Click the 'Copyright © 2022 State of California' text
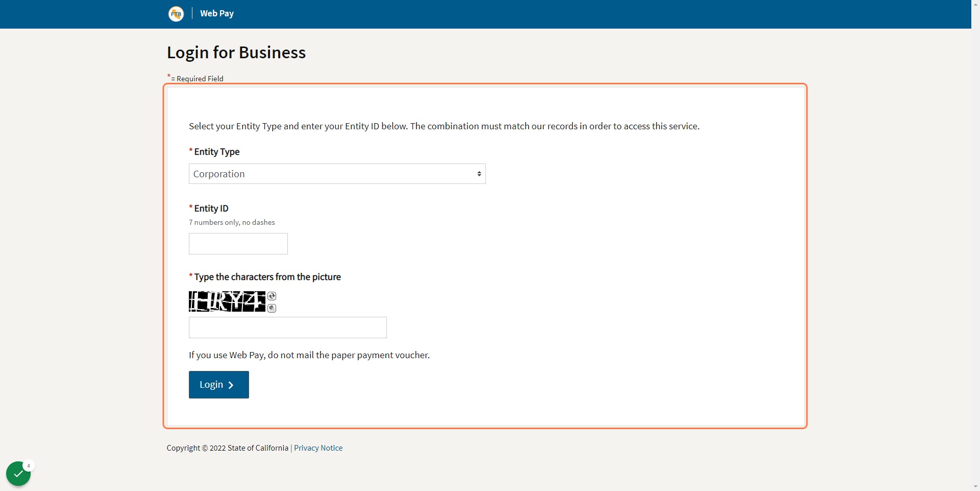 point(228,448)
